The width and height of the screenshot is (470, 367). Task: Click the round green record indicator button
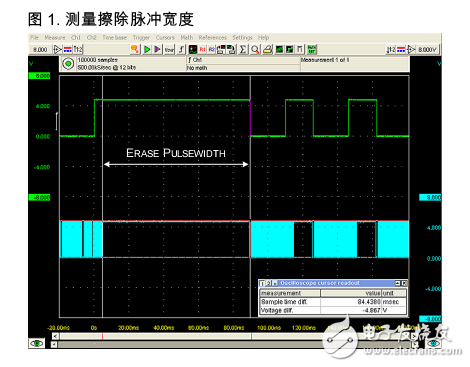pyautogui.click(x=68, y=63)
